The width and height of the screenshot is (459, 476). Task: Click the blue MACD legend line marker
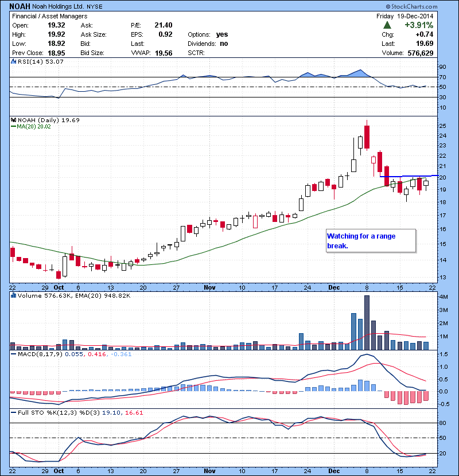pos(13,354)
